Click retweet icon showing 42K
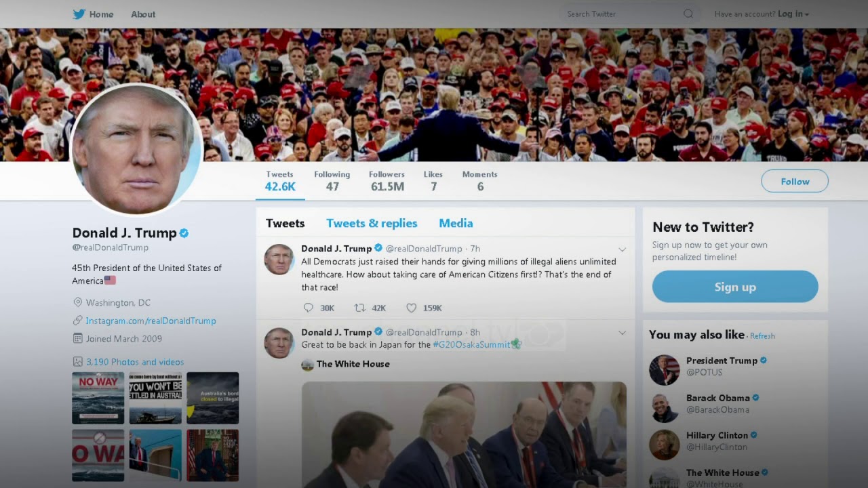This screenshot has width=868, height=488. coord(359,308)
